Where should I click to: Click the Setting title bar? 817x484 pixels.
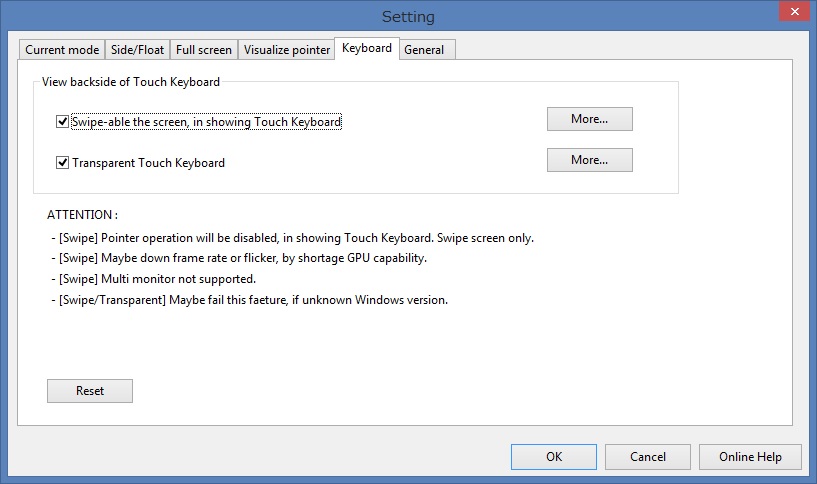coord(408,17)
